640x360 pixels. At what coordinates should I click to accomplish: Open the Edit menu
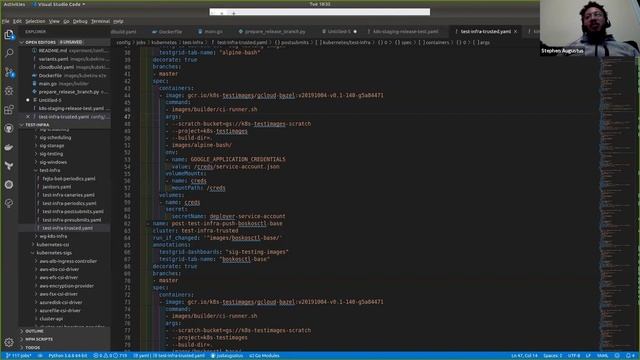coord(17,21)
